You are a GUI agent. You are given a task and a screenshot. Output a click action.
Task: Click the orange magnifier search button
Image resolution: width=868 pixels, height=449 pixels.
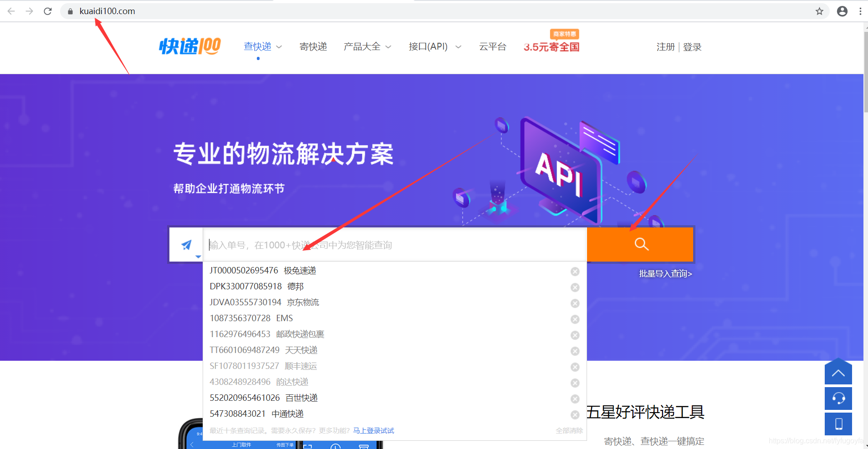[x=641, y=244]
